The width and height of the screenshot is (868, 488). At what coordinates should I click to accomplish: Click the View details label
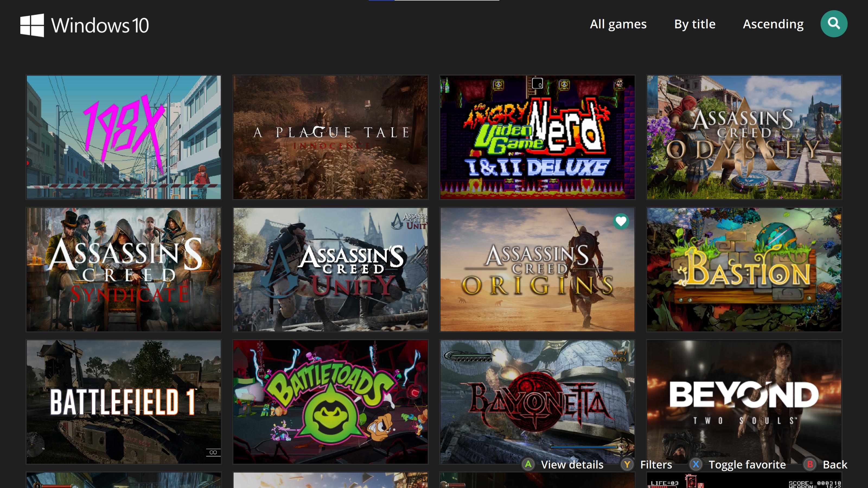coord(572,464)
